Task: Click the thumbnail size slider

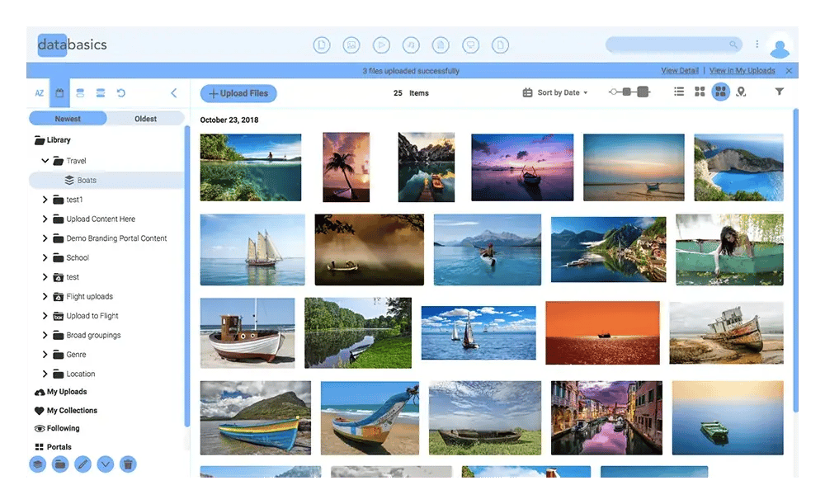Action: 629,92
